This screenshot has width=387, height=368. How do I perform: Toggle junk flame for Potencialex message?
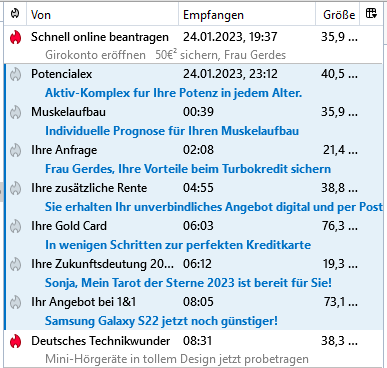(15, 74)
